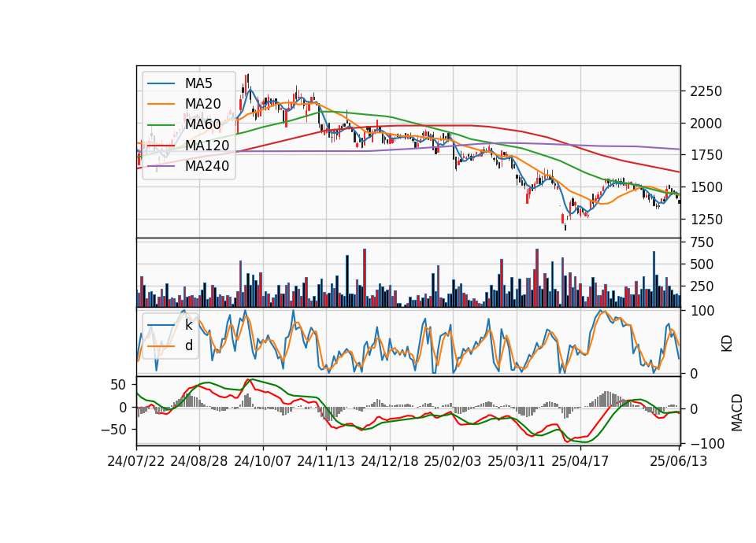Click the 25/02/03 date label

453,461
